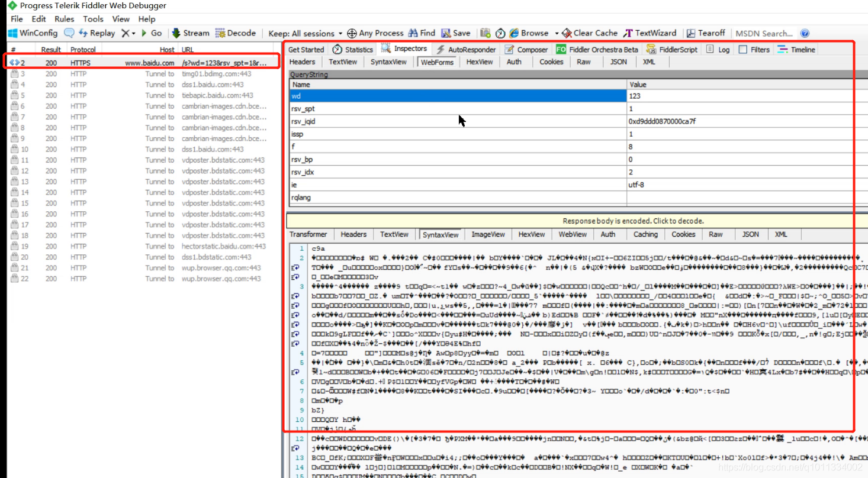Open WinConfig from the toolbar
This screenshot has width=868, height=478.
33,33
